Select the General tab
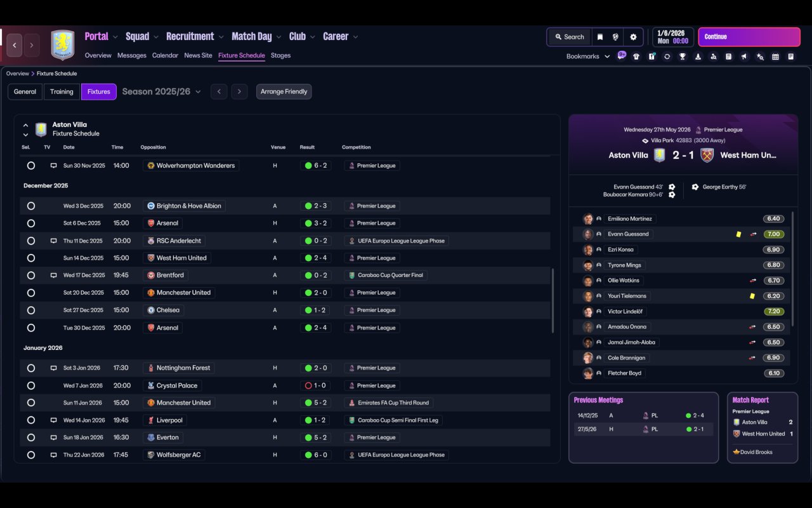 pos(25,91)
